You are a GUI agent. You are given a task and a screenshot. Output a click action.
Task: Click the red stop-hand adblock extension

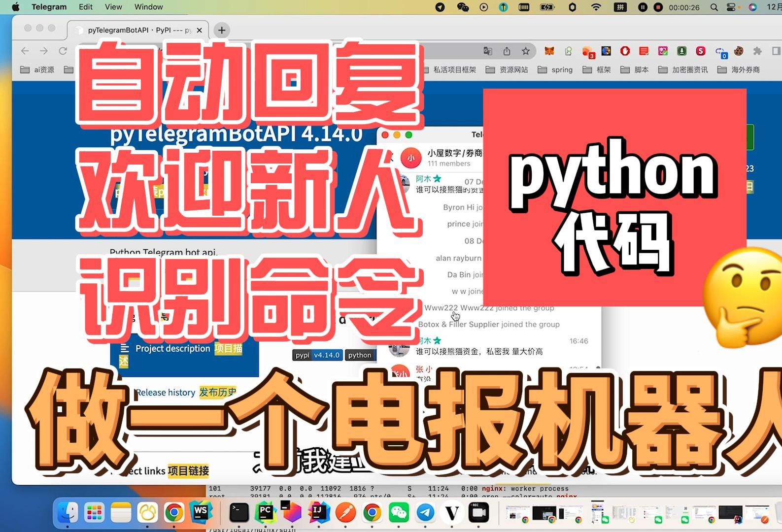pyautogui.click(x=625, y=51)
